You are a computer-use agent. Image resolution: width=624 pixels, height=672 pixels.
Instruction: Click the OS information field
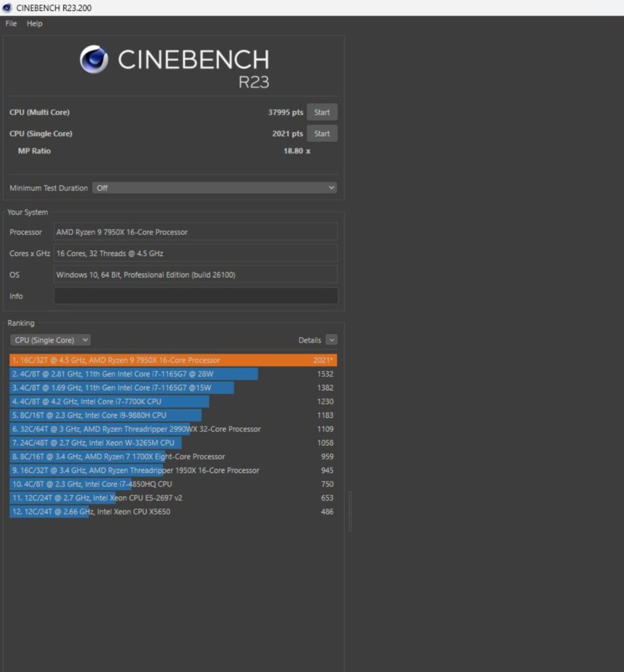tap(196, 275)
